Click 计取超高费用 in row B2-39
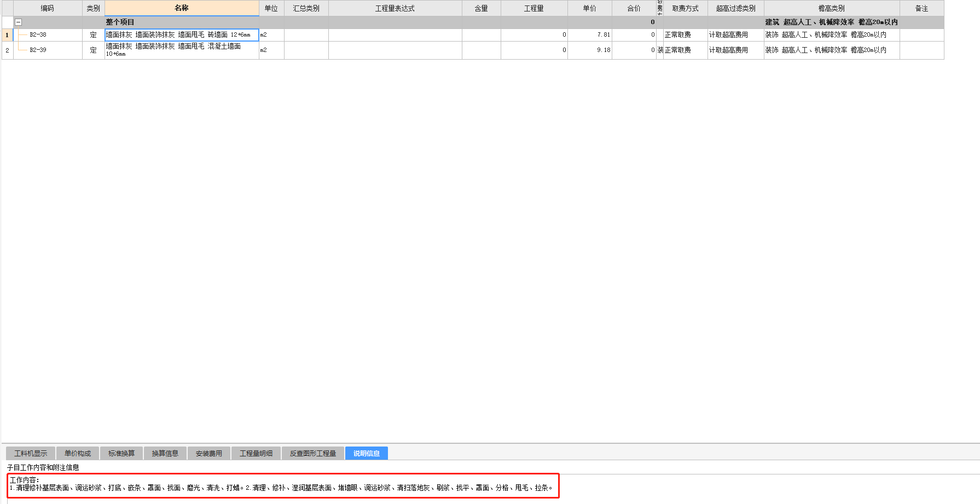The height and width of the screenshot is (504, 980). click(x=736, y=50)
